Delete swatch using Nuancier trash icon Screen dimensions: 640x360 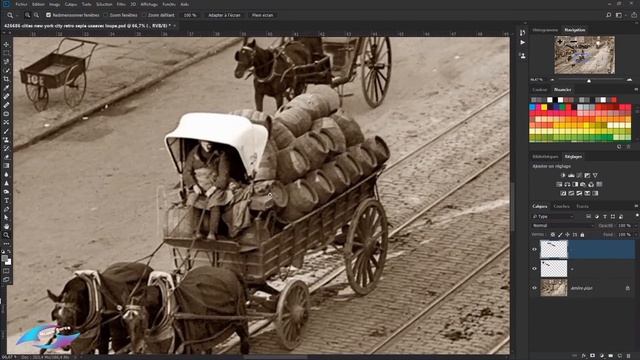click(629, 147)
